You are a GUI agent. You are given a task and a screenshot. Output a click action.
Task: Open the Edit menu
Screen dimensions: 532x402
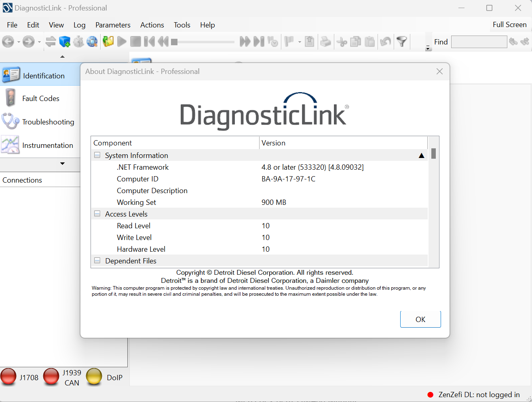click(33, 25)
